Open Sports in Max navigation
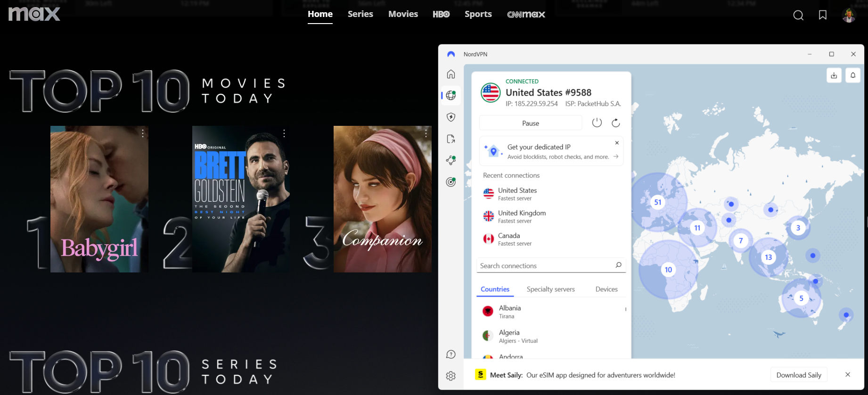 coord(478,14)
